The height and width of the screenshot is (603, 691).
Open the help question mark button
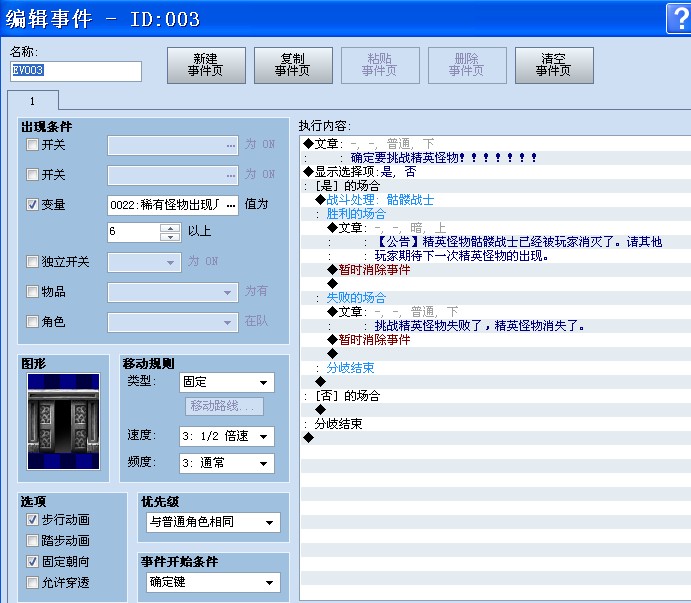point(679,19)
